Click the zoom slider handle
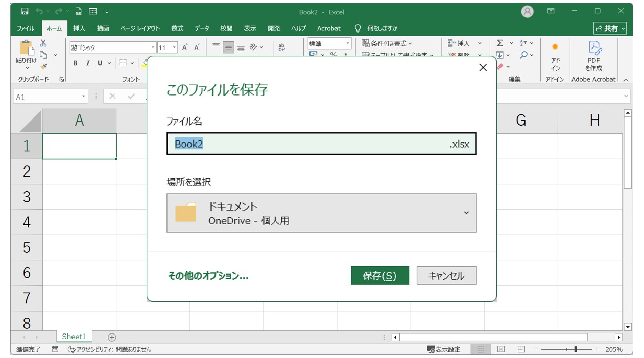 tap(576, 349)
